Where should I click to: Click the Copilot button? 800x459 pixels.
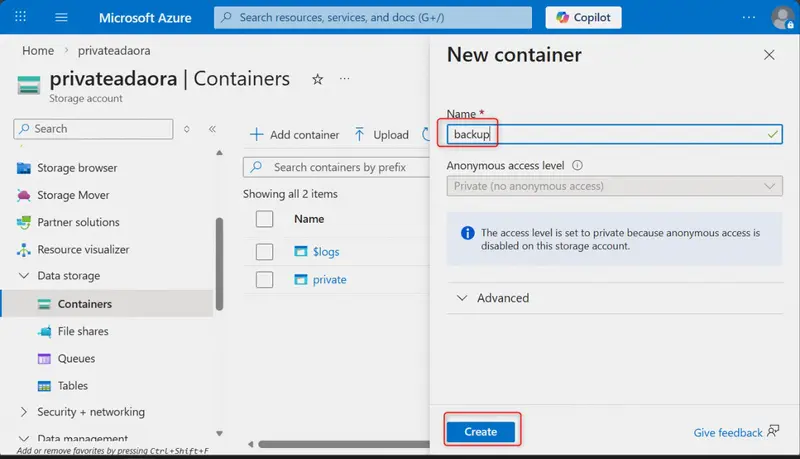tap(583, 17)
